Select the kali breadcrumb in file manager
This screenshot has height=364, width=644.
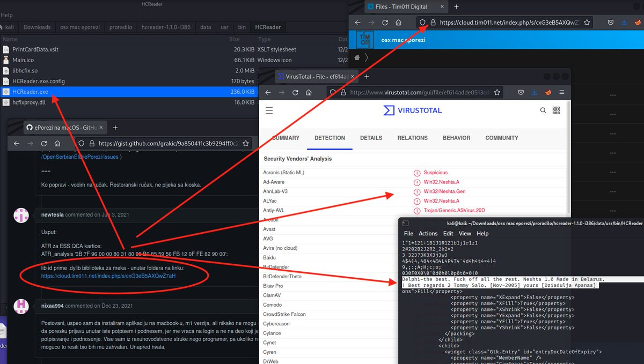10,27
